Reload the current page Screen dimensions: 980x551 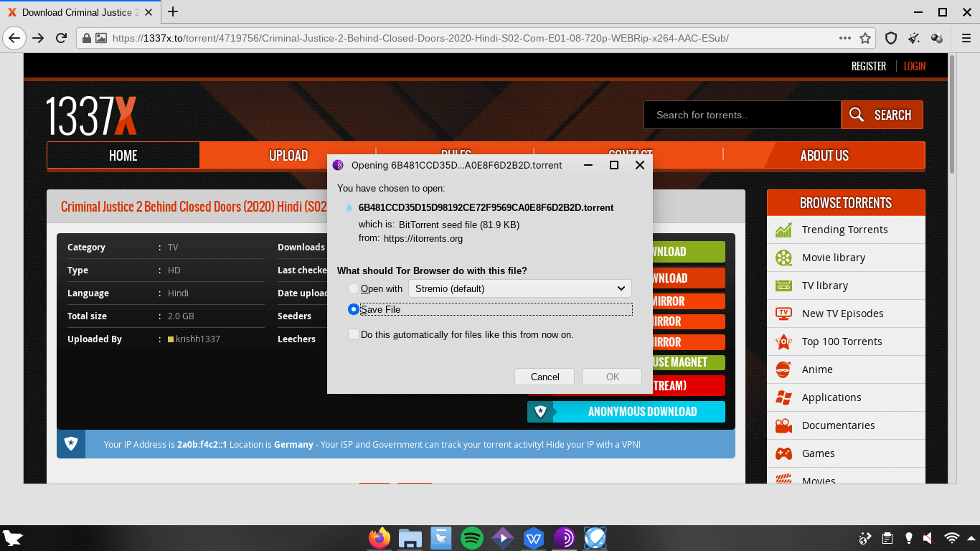click(62, 38)
